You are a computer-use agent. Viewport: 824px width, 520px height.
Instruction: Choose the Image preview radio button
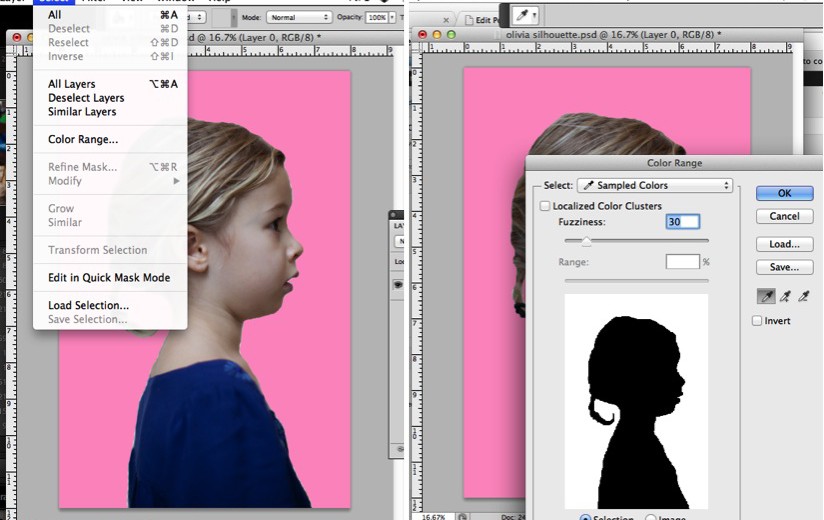651,517
